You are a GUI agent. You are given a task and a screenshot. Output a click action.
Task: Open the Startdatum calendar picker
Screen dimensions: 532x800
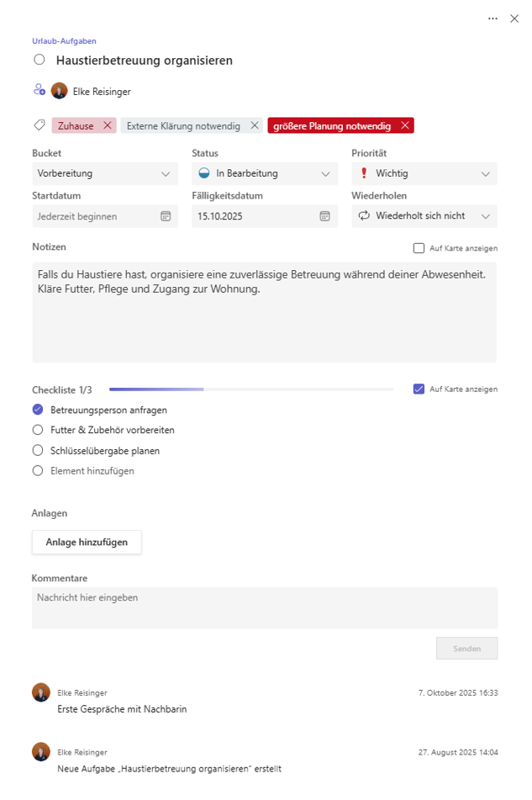coord(166,216)
